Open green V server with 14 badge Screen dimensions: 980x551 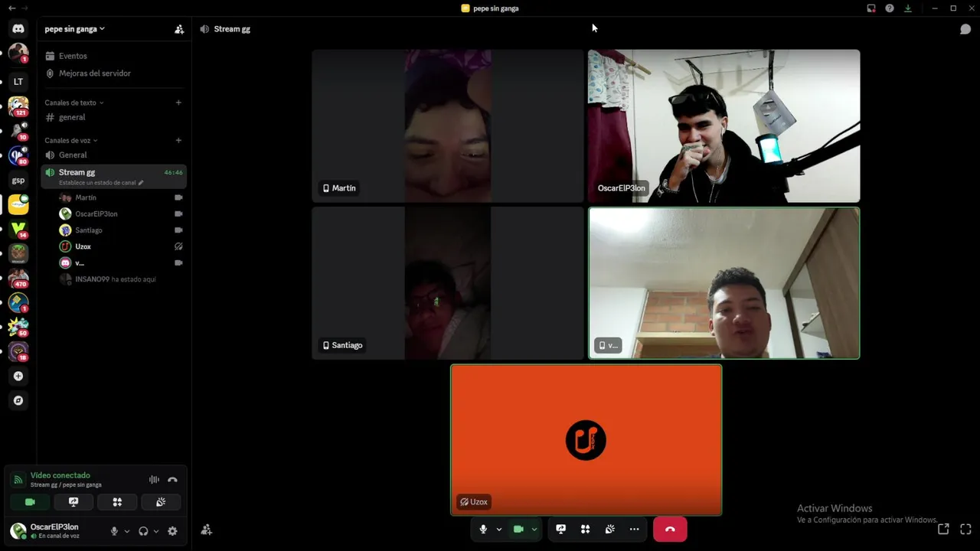pyautogui.click(x=18, y=229)
